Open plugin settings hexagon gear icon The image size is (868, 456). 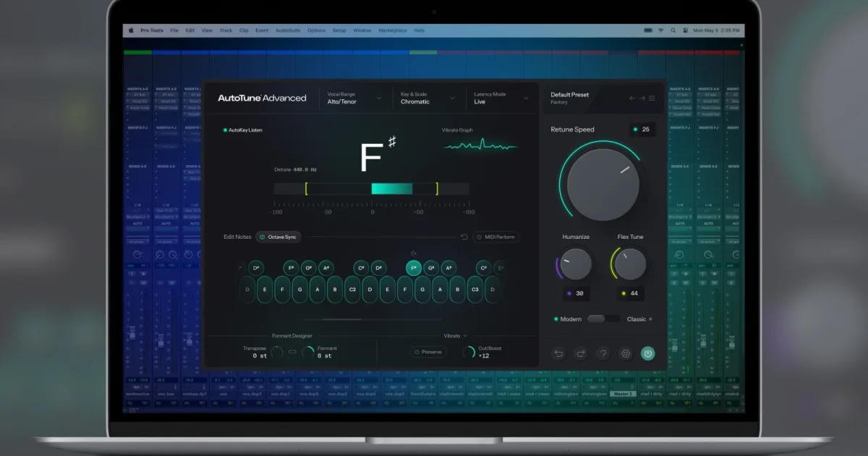(x=626, y=353)
